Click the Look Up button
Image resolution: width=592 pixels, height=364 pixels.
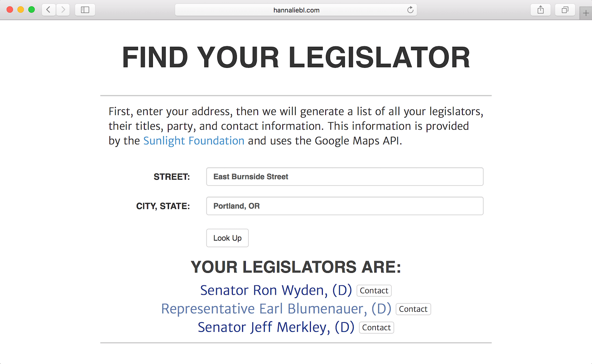(227, 238)
